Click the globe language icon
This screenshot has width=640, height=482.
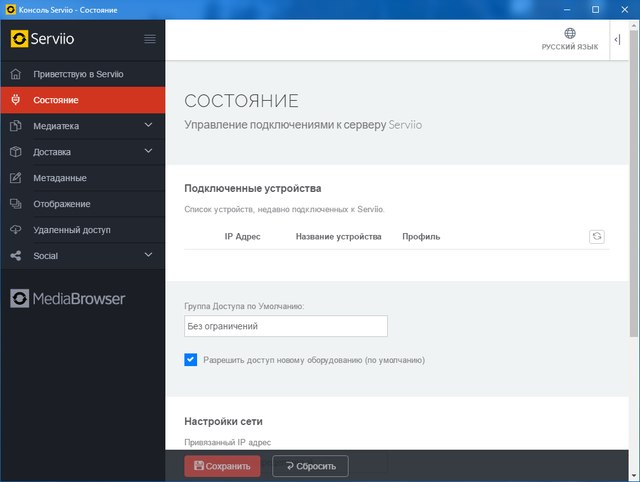tap(570, 33)
